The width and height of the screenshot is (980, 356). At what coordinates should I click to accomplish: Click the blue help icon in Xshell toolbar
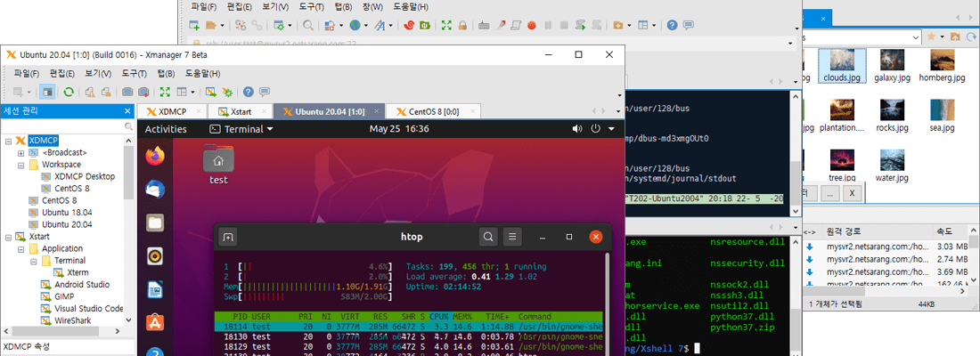point(673,26)
